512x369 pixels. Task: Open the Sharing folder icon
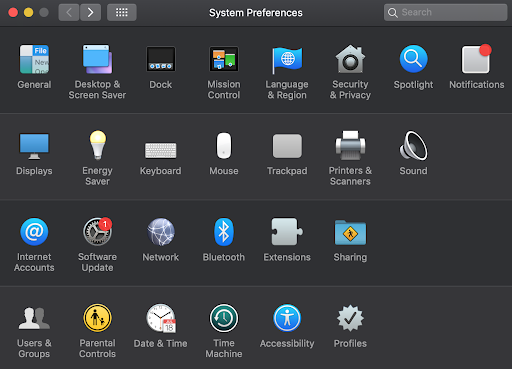350,232
